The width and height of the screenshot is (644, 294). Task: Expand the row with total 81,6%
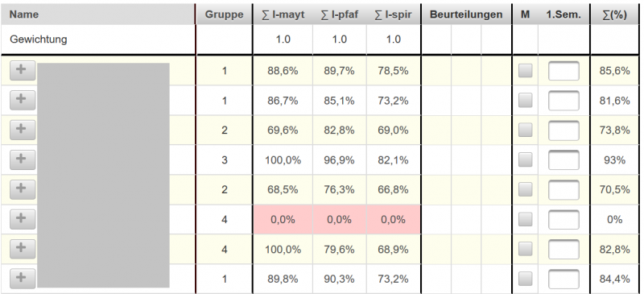23,100
